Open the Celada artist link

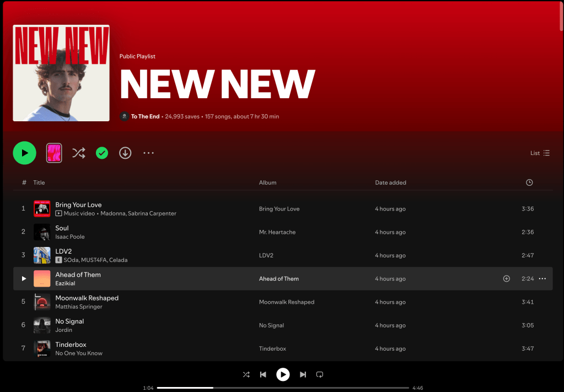pyautogui.click(x=119, y=260)
